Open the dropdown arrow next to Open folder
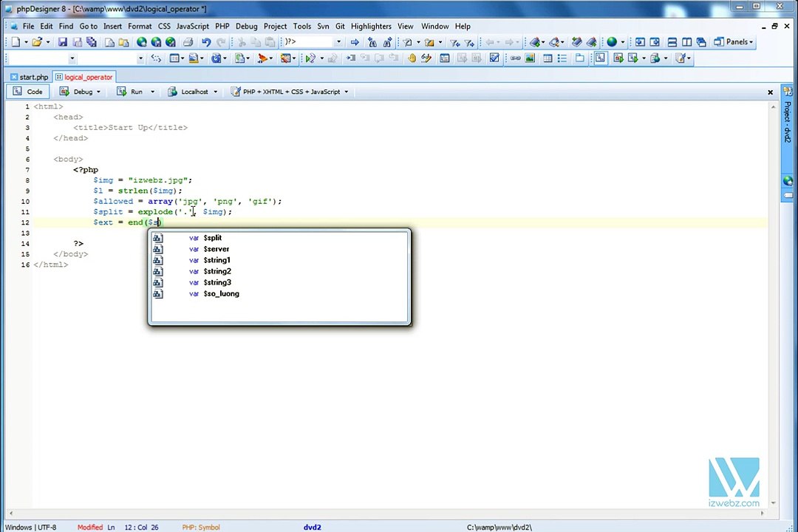The image size is (798, 532). 48,42
